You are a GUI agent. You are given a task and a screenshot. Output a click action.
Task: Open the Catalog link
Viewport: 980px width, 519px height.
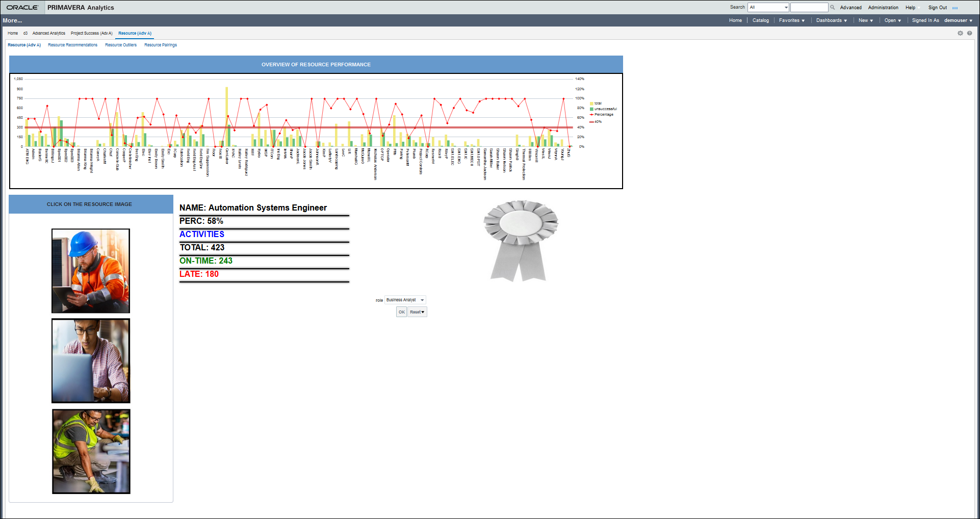tap(761, 20)
